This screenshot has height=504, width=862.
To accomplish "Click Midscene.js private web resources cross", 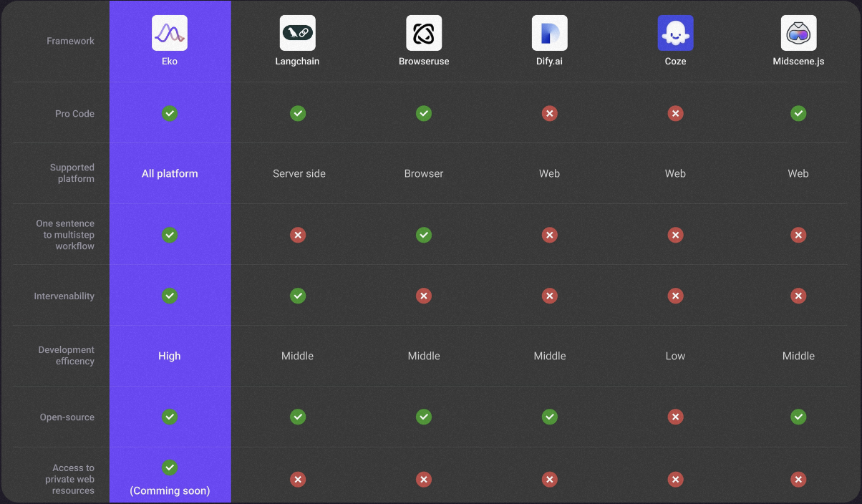I will point(799,480).
